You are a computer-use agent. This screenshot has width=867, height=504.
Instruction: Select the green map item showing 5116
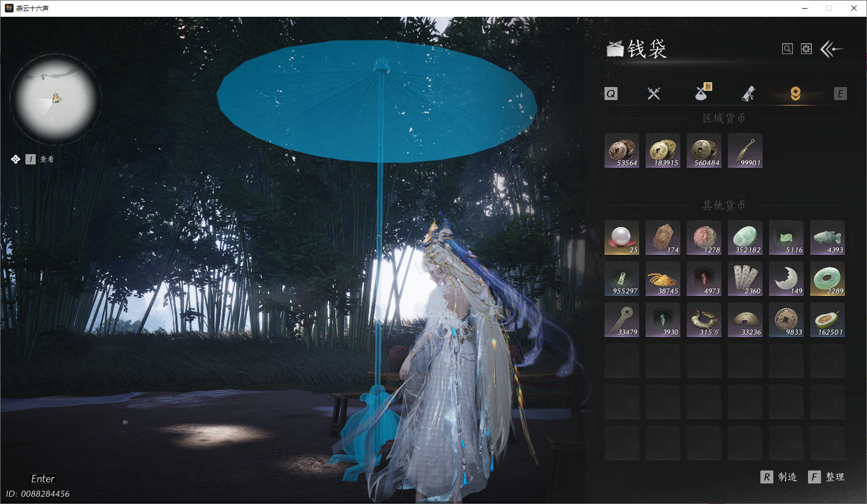pos(786,238)
